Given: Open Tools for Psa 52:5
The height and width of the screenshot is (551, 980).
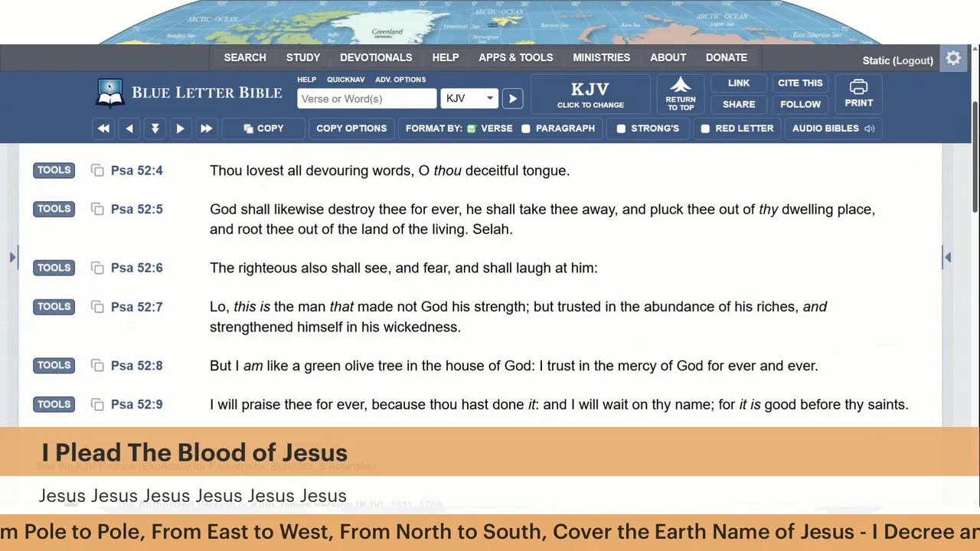Looking at the screenshot, I should [x=54, y=208].
